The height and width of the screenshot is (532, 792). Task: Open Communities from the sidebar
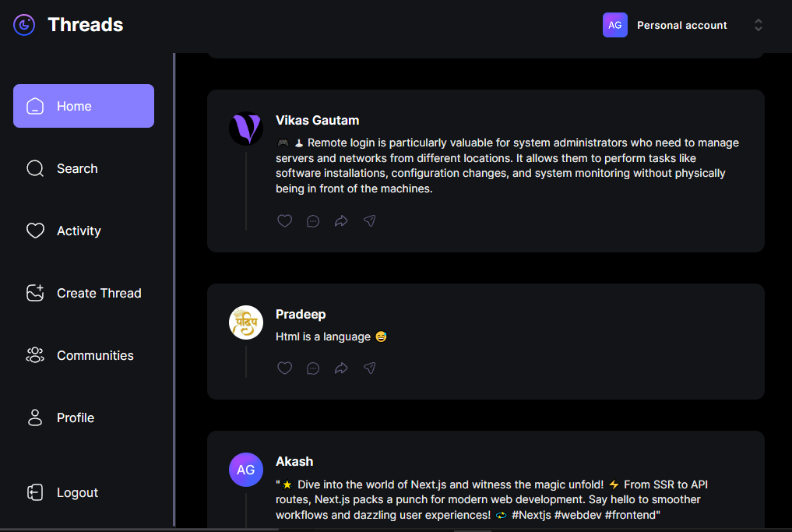[95, 355]
